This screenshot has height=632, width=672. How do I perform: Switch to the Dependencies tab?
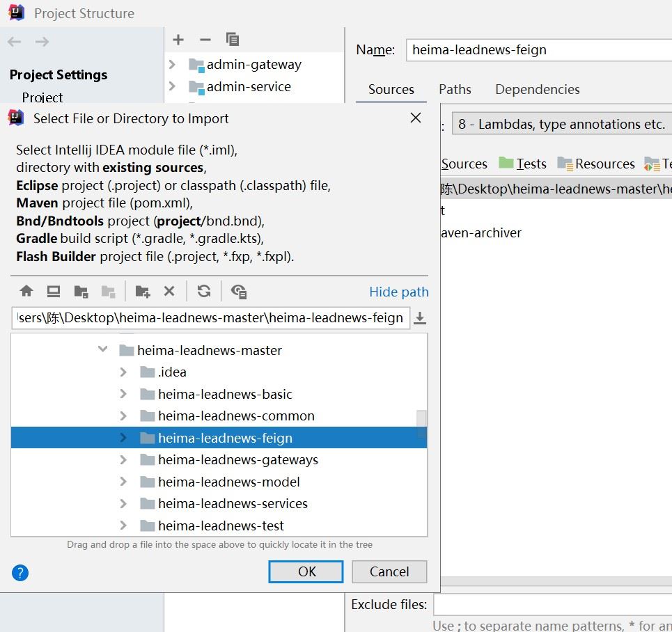[538, 90]
